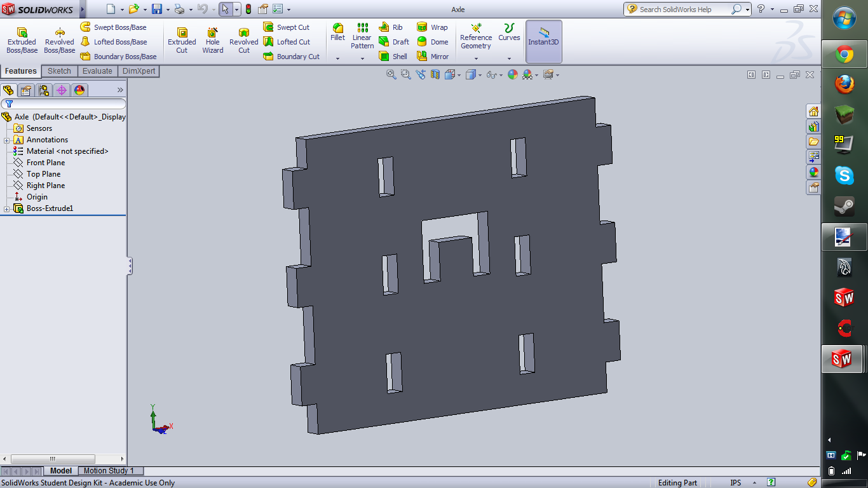
Task: Choose Lofted Boss/Base feature
Action: [113, 42]
